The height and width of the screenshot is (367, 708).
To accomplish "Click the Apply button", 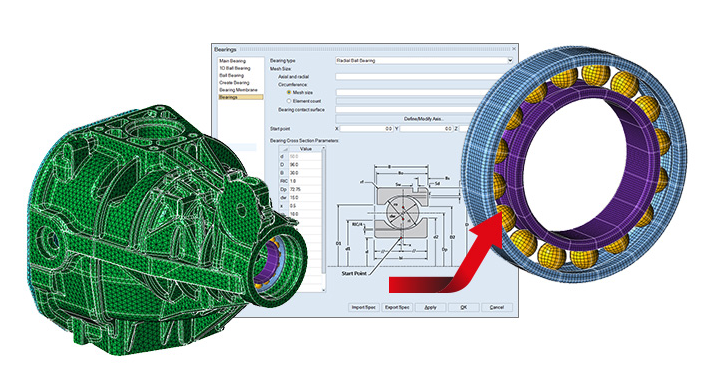I will (430, 307).
